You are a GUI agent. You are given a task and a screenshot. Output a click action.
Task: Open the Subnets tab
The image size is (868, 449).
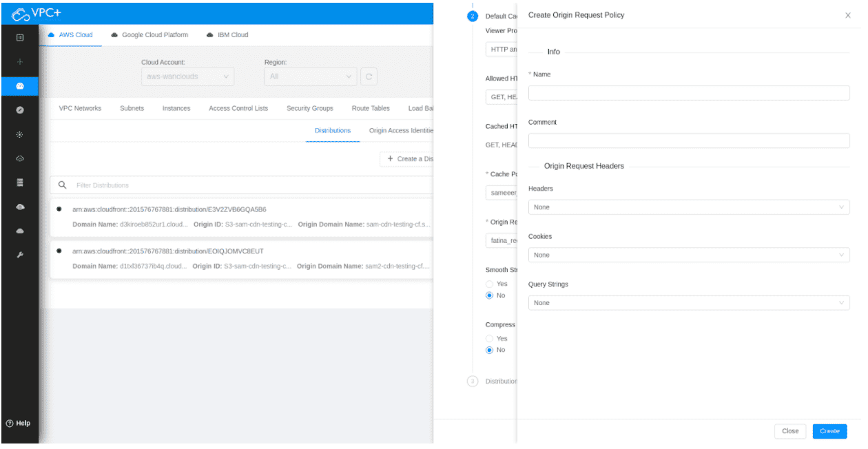click(x=132, y=108)
